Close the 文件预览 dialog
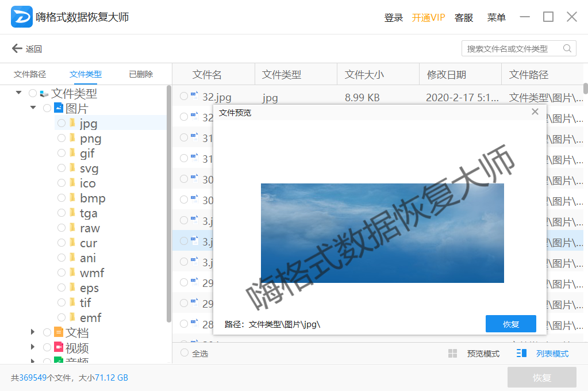588x391 pixels. pyautogui.click(x=535, y=112)
